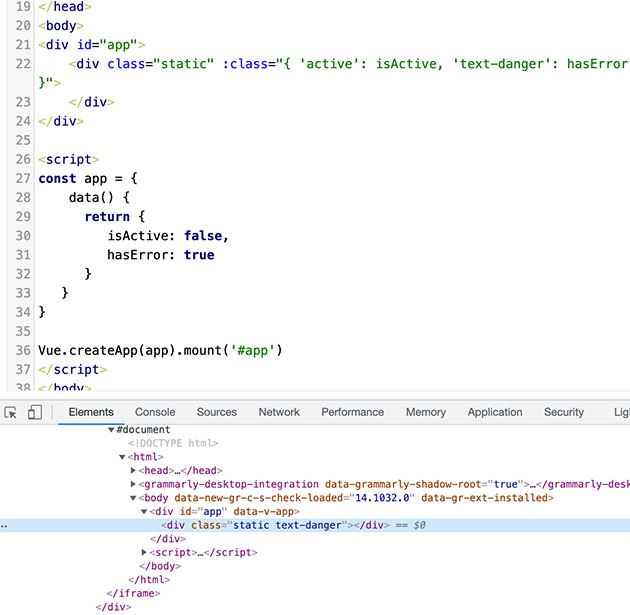
Task: Click line number 36 in the gutter
Action: (23, 350)
